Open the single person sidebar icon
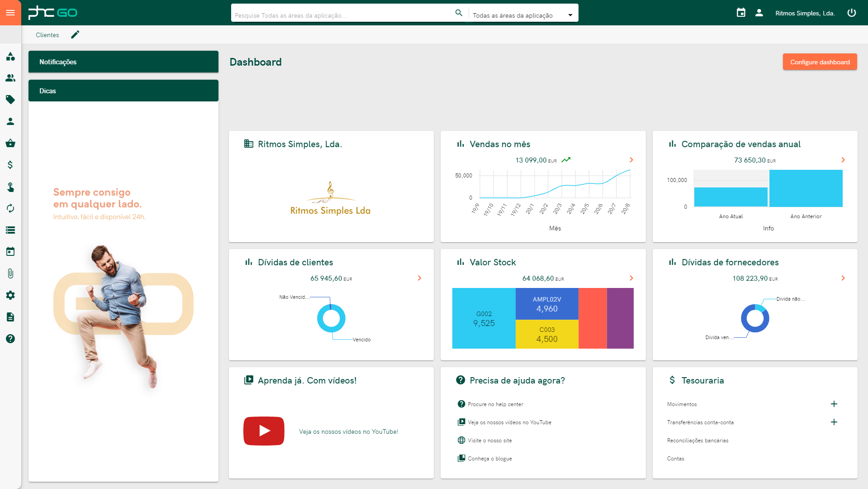Screen dimensions: 868x489 coord(10,121)
